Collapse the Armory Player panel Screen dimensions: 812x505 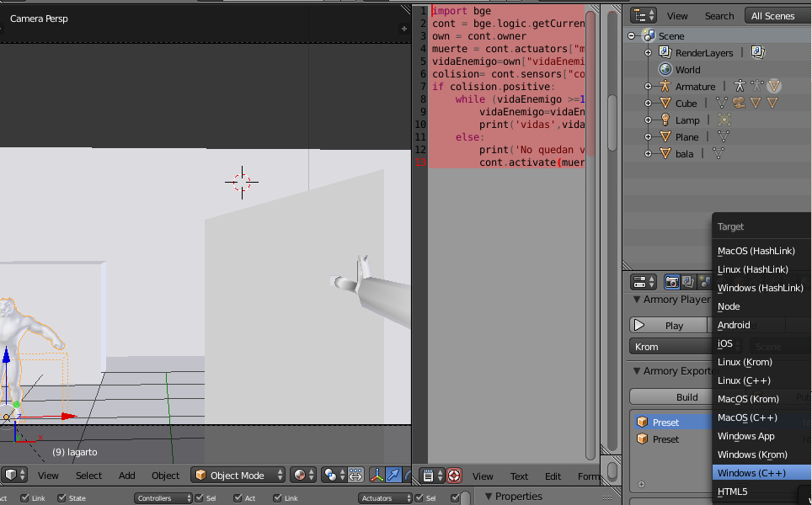pos(637,299)
